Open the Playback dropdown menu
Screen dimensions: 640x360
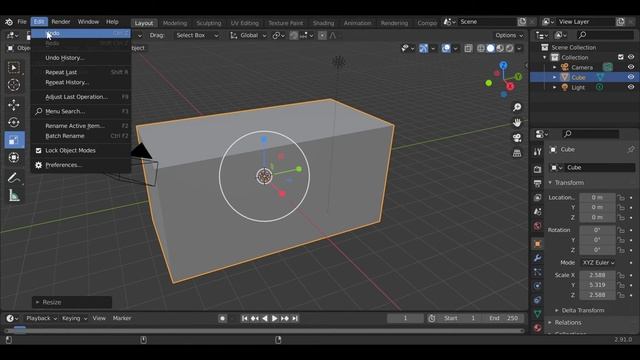[x=42, y=318]
